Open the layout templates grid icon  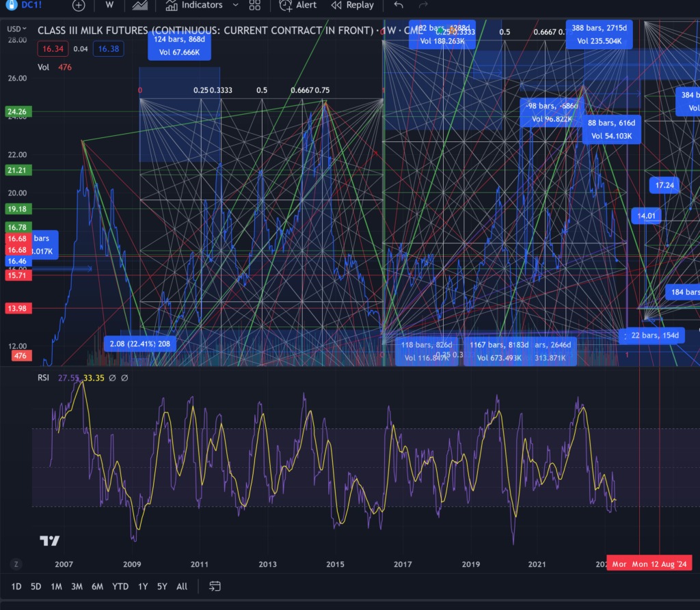pyautogui.click(x=254, y=5)
